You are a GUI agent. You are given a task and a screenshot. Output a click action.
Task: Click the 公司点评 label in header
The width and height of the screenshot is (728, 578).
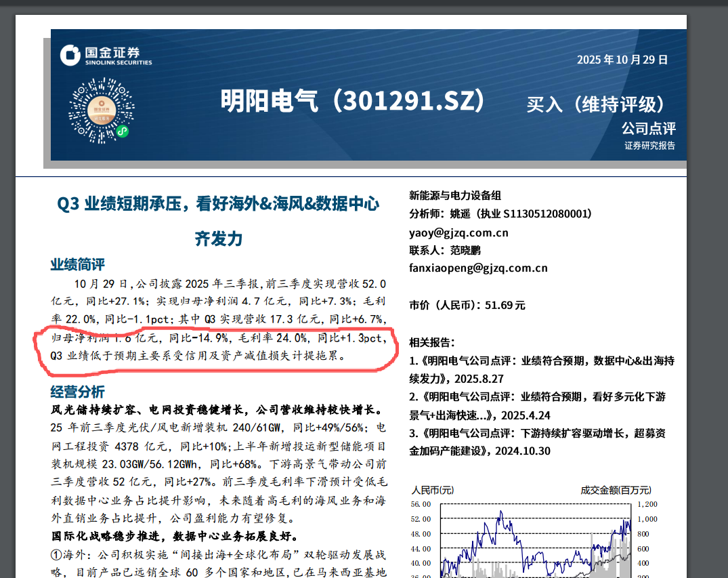(649, 128)
